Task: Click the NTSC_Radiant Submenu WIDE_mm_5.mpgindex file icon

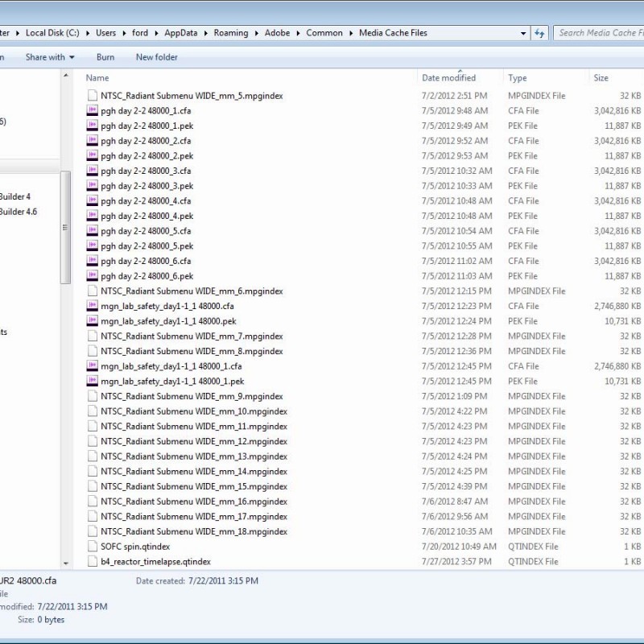Action: point(92,96)
